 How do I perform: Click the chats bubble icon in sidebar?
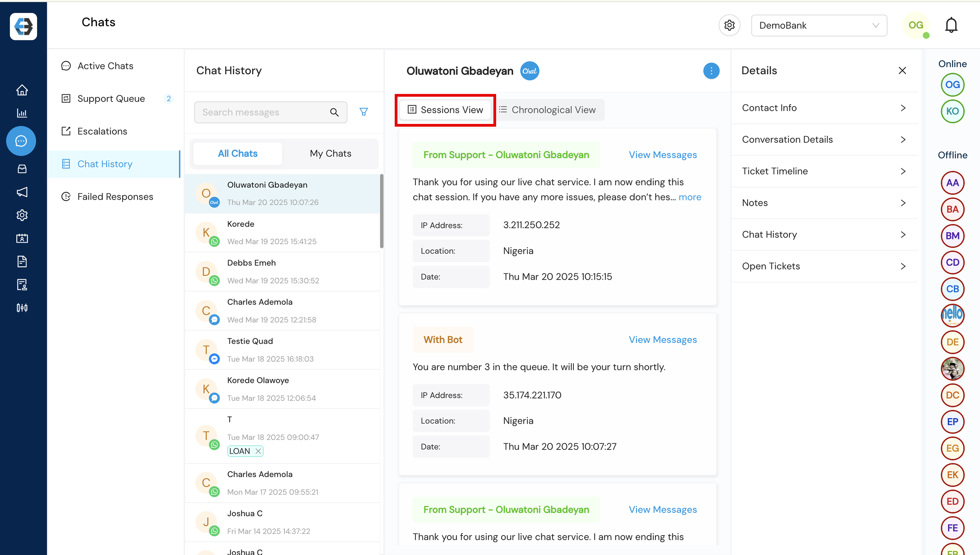coord(21,141)
